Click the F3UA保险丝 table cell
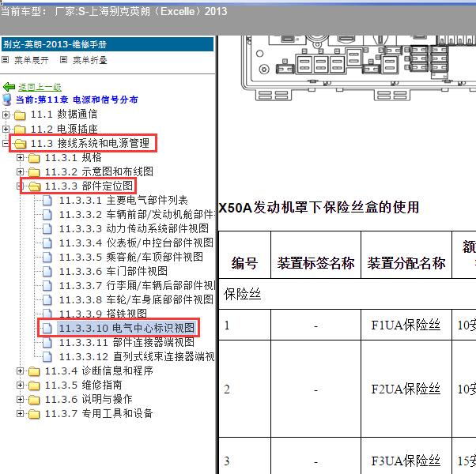Screen dimensions: 476x474 (406, 456)
